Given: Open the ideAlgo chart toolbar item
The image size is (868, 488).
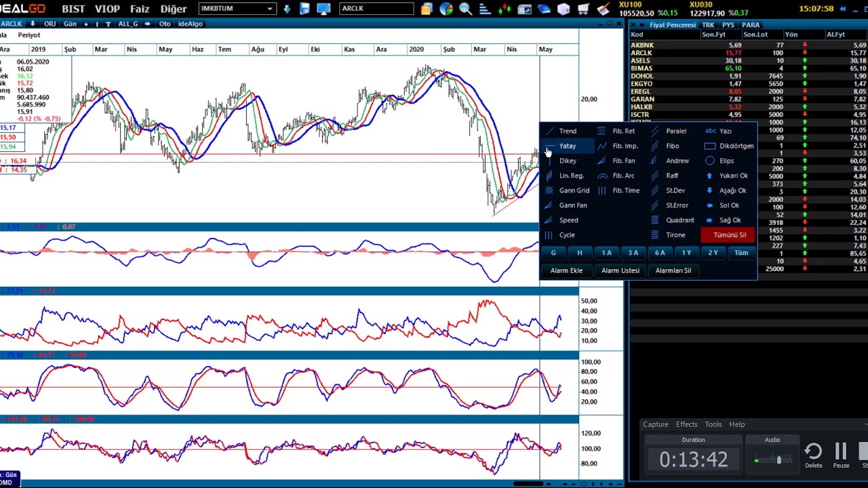Looking at the screenshot, I should tap(190, 24).
